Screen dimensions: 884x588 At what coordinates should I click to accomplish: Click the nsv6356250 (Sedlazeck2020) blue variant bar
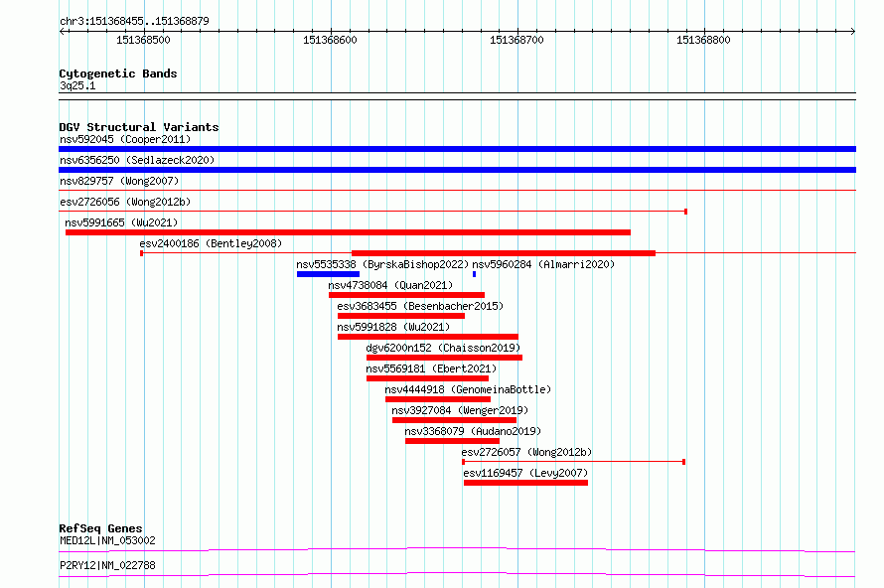coord(457,170)
